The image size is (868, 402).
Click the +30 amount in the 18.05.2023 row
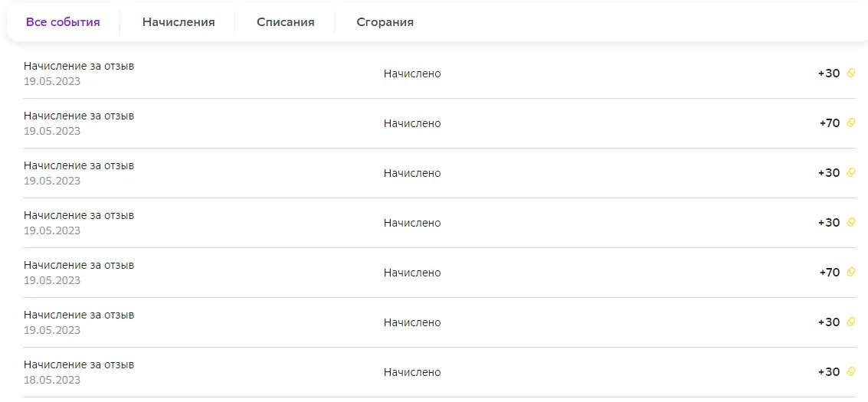[x=829, y=371]
